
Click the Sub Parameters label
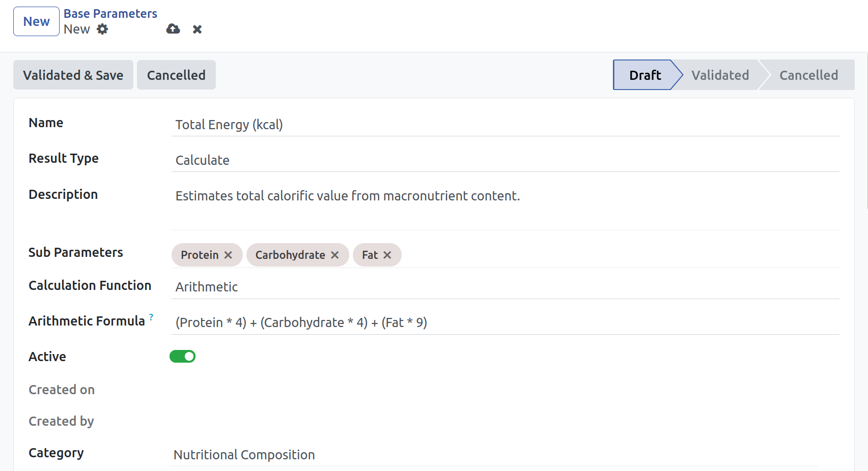(x=76, y=252)
